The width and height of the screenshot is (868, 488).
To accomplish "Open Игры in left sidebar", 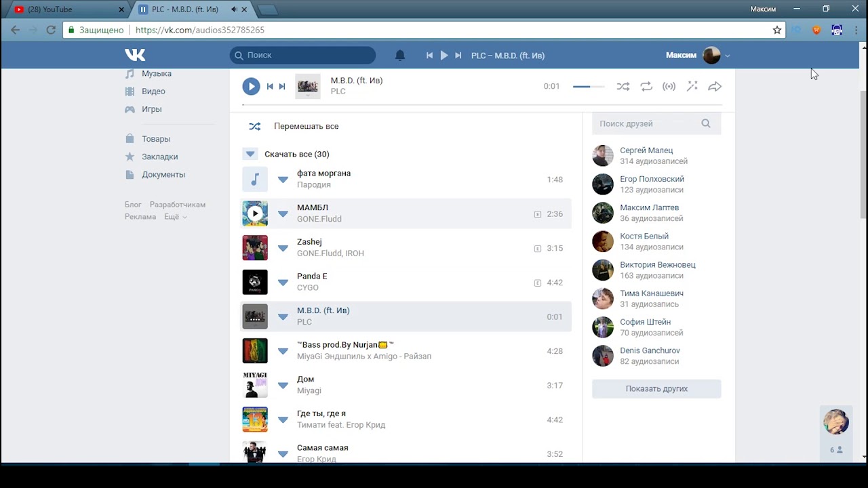I will click(151, 109).
